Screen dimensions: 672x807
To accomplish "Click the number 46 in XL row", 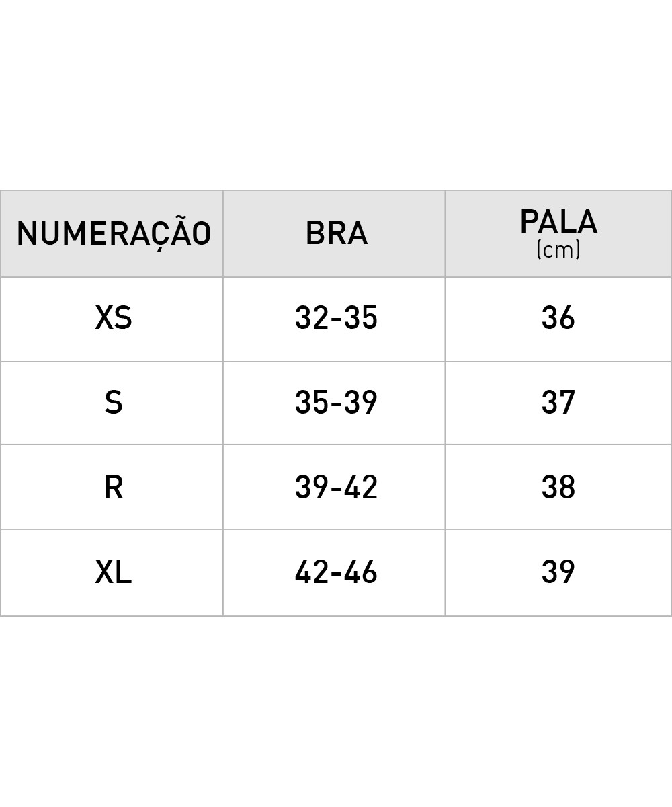I will tap(361, 572).
